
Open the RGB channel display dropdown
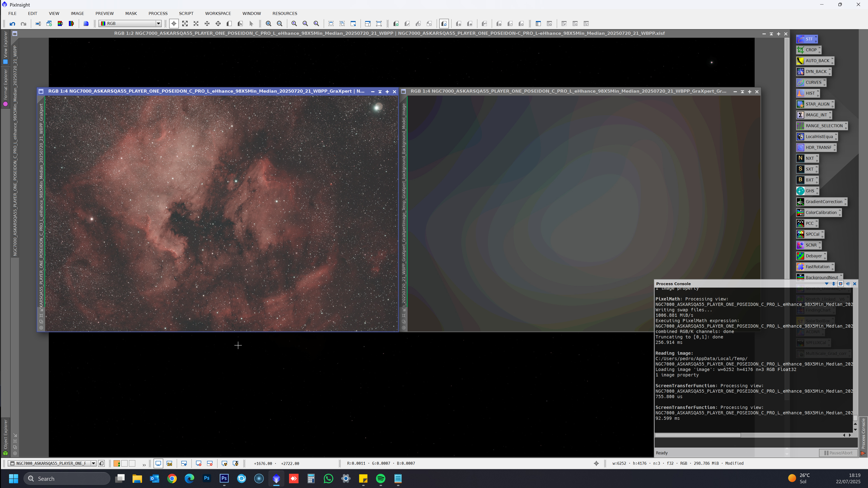tap(158, 23)
